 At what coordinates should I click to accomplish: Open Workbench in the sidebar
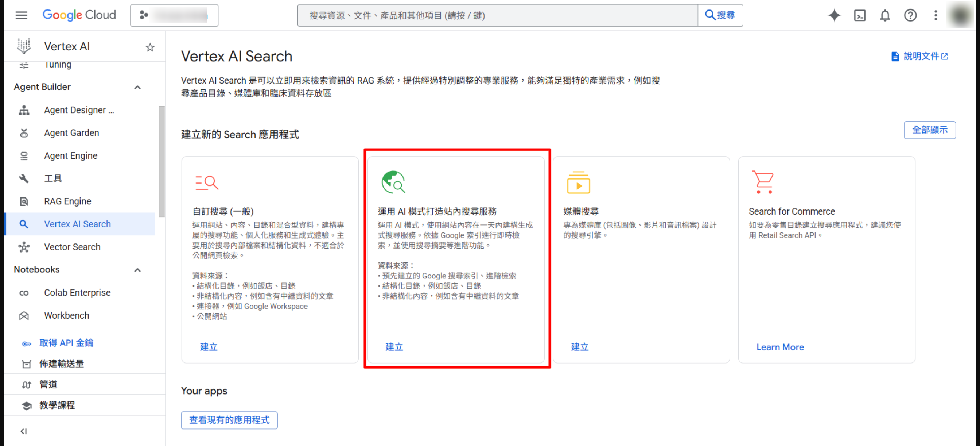pos(79,315)
